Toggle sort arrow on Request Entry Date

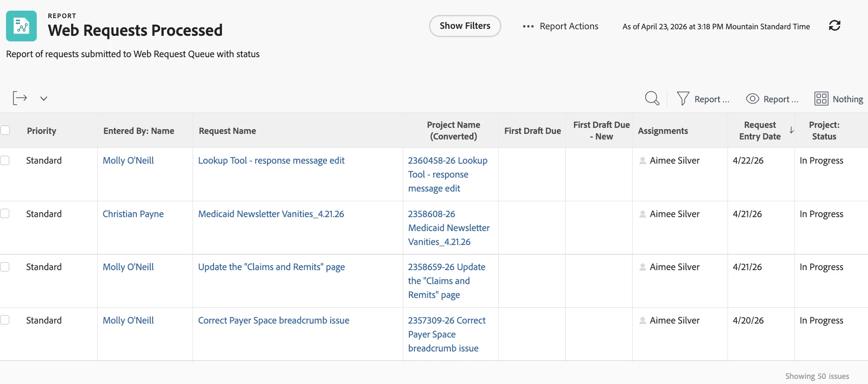coord(791,130)
